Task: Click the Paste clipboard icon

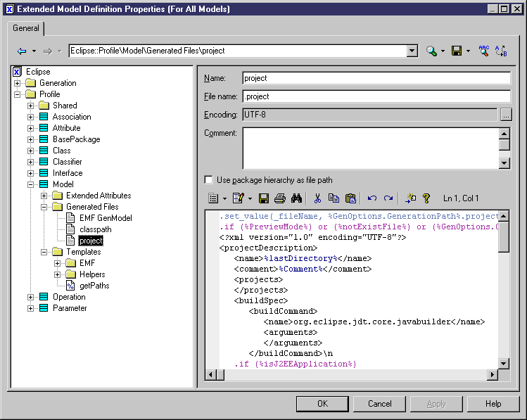Action: click(x=350, y=198)
